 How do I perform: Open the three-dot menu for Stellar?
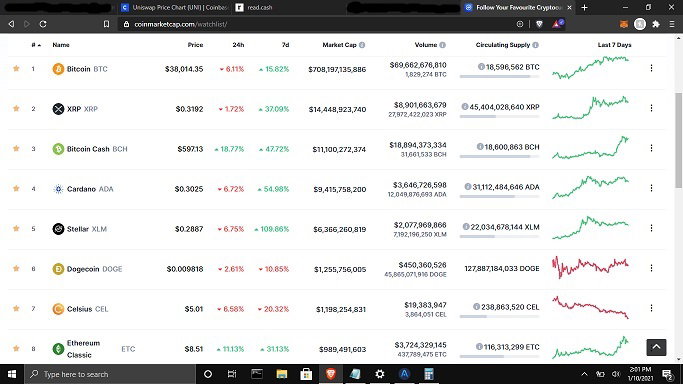[651, 228]
